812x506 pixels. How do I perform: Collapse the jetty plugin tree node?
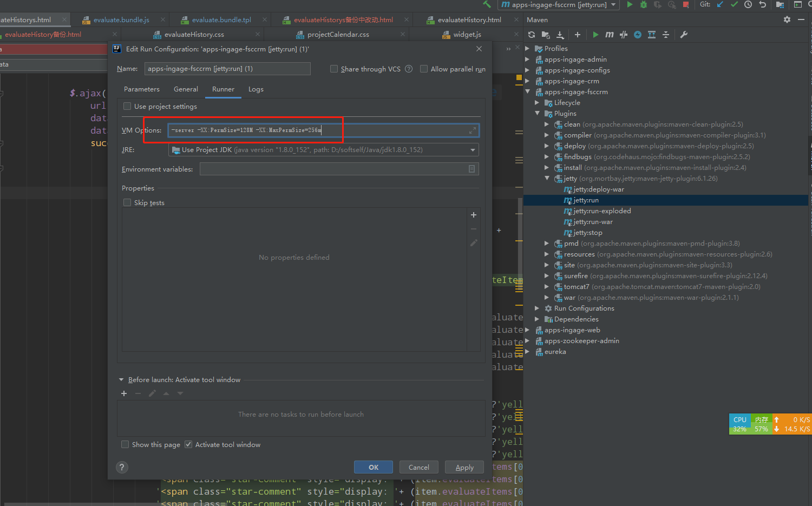pyautogui.click(x=547, y=178)
